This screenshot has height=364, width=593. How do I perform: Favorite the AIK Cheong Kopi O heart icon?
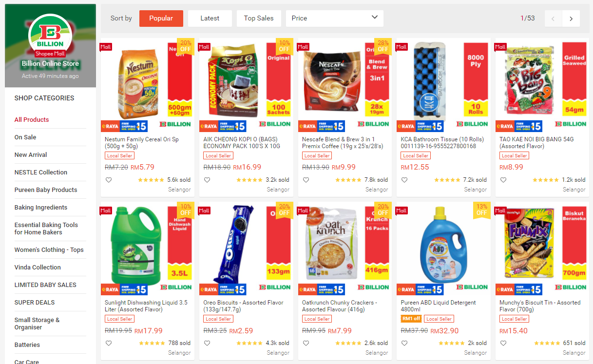pyautogui.click(x=207, y=180)
